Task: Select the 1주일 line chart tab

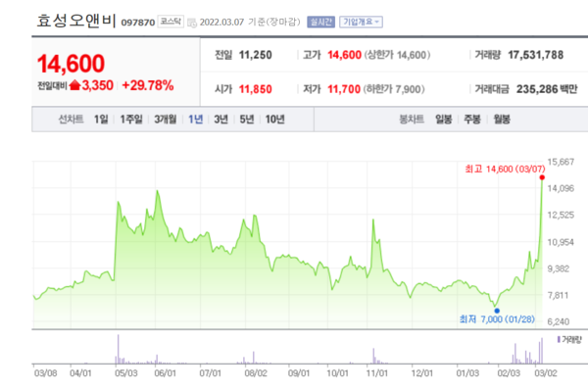Action: click(131, 120)
